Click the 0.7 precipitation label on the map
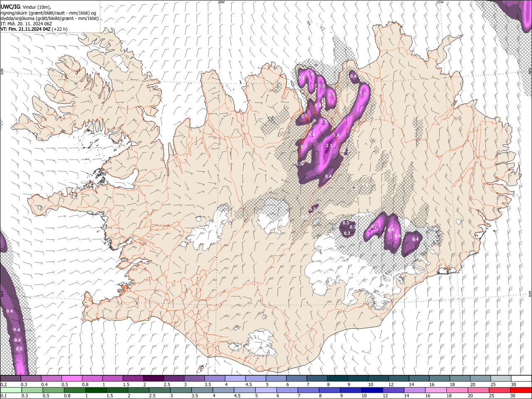 (304, 147)
